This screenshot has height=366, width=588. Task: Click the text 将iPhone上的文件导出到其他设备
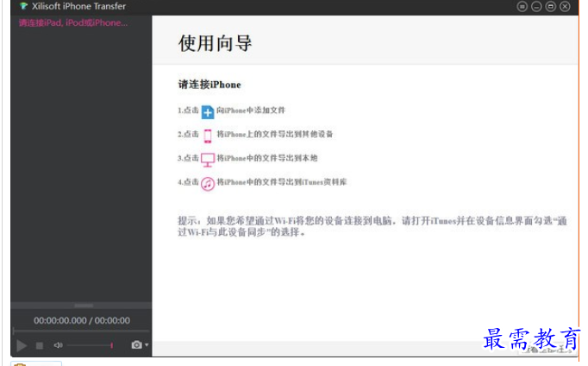[x=275, y=134]
